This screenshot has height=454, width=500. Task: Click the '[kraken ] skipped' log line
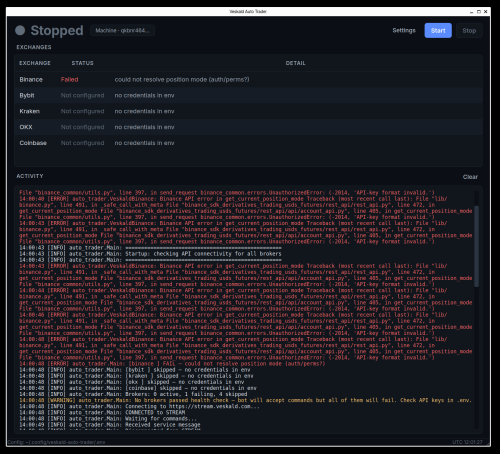(136, 376)
